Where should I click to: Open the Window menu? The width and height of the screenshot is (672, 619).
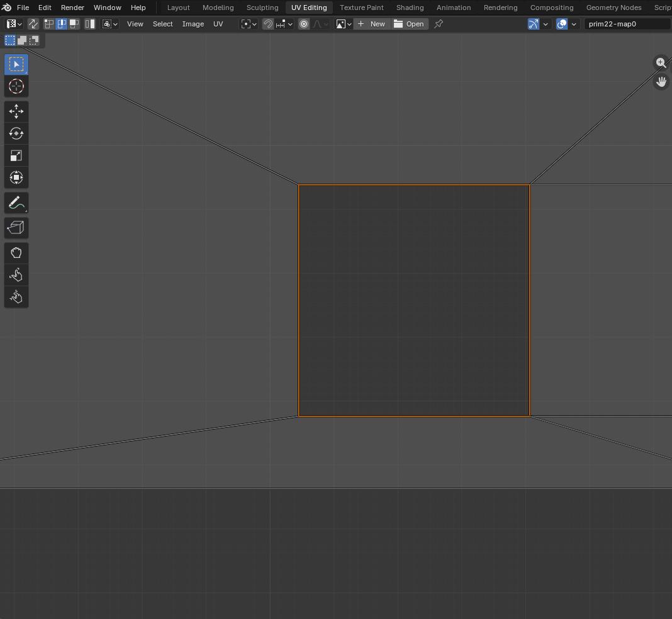tap(107, 8)
